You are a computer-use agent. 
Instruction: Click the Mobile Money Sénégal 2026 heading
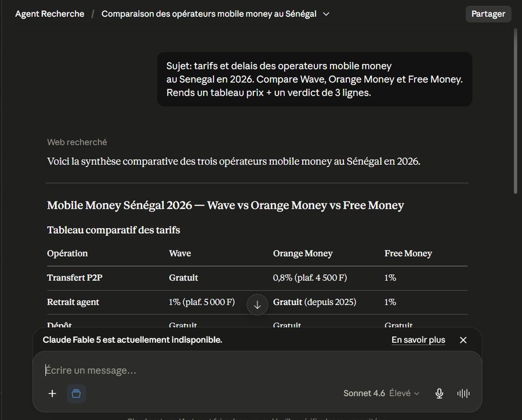click(226, 205)
